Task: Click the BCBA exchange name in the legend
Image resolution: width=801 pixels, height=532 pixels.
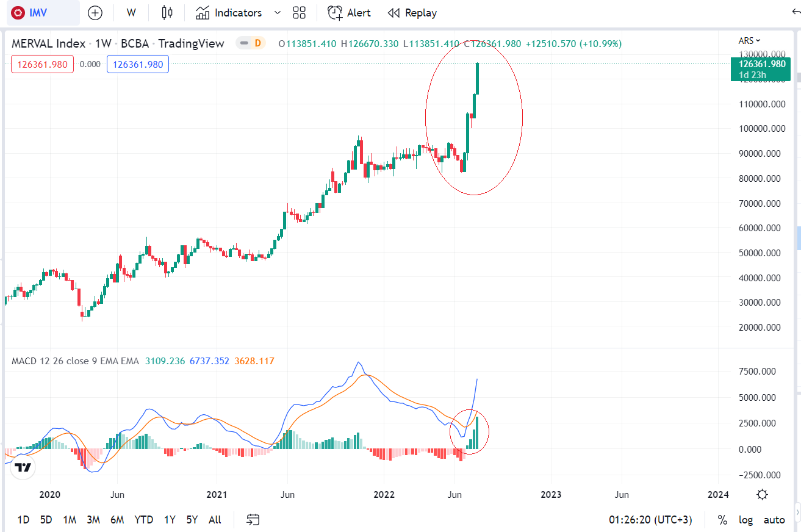Action: (134, 43)
